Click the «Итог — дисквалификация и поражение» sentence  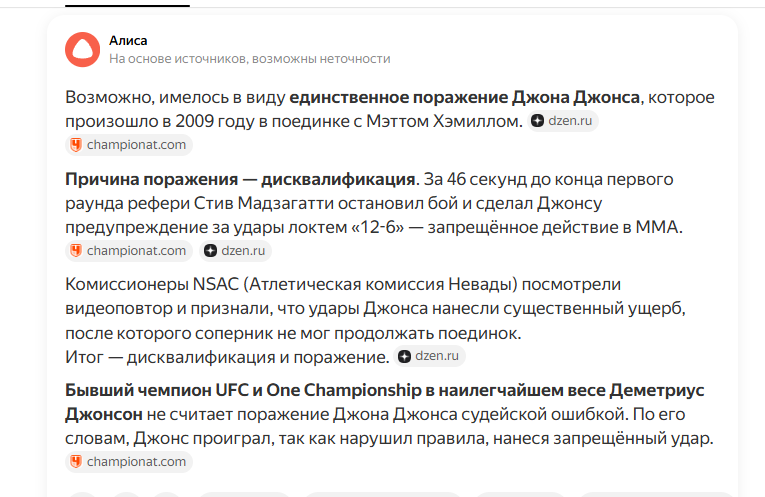pyautogui.click(x=227, y=356)
